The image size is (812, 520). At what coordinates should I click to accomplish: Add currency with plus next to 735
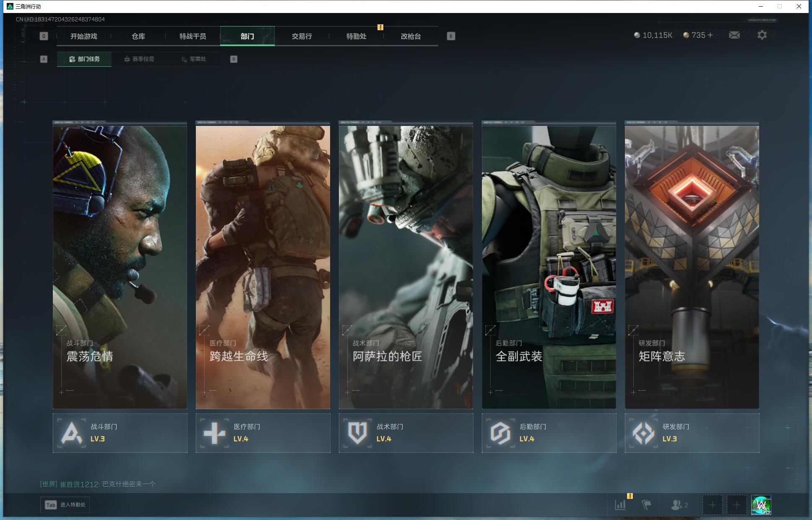click(710, 35)
